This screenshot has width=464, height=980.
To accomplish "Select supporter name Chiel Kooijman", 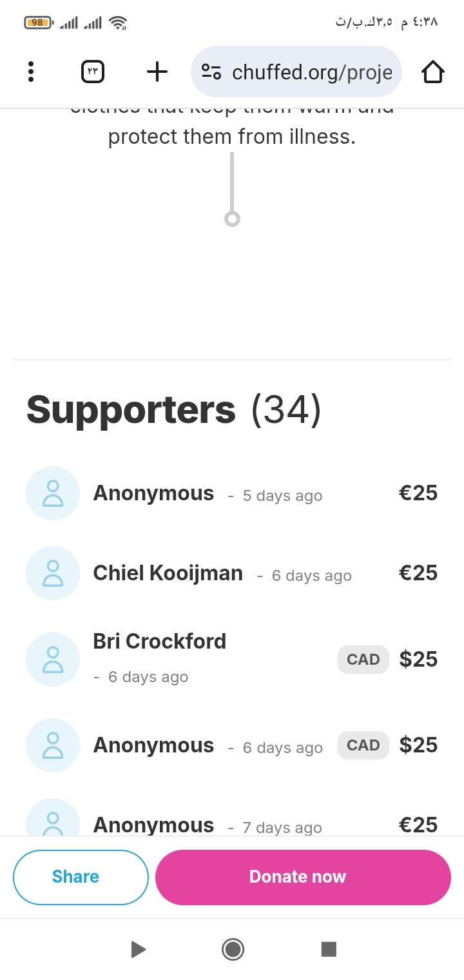I will (x=168, y=573).
